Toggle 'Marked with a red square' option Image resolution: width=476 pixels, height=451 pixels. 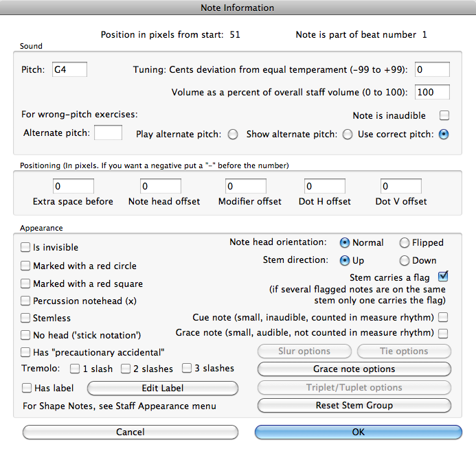click(26, 284)
